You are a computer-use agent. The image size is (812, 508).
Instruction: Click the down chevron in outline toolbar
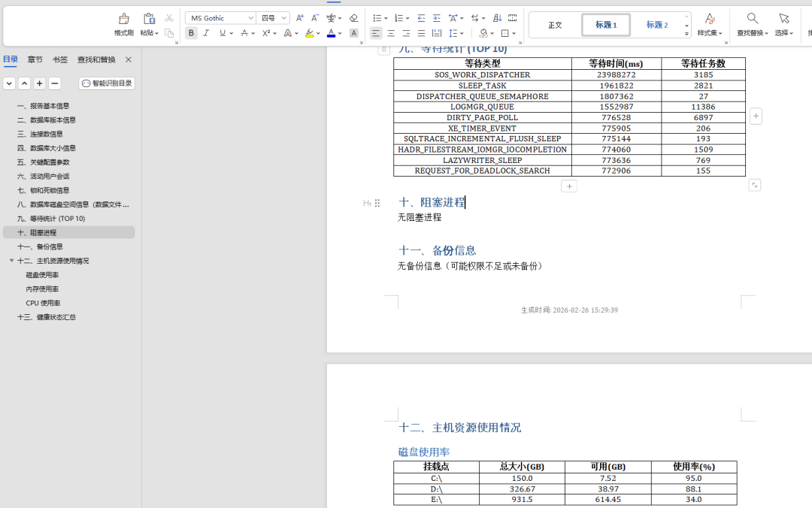click(9, 83)
